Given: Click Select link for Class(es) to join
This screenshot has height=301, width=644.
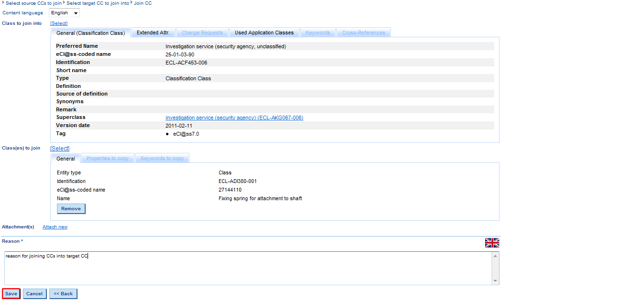Looking at the screenshot, I should coord(60,149).
